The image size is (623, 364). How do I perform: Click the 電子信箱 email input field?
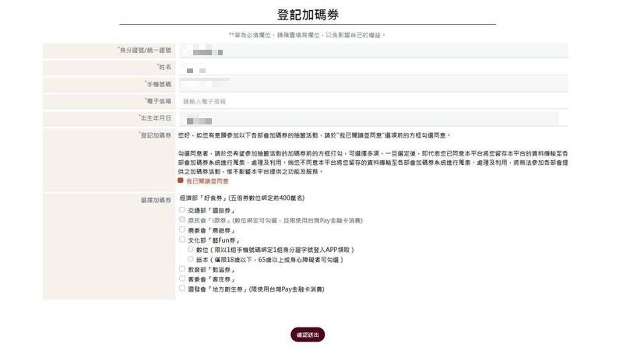point(374,102)
